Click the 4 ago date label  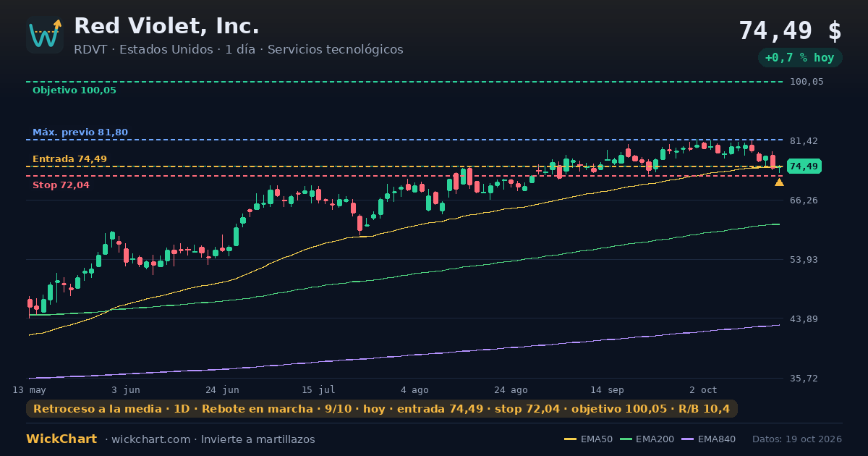click(x=414, y=389)
